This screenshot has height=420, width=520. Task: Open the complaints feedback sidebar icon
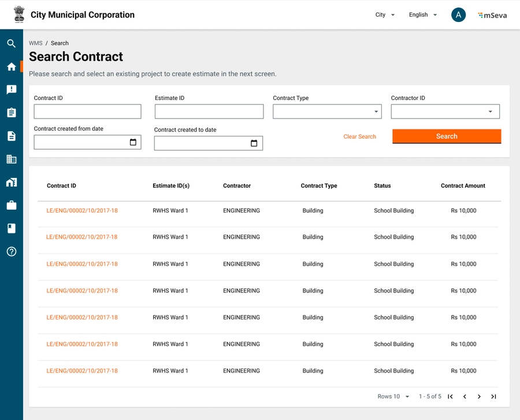point(11,90)
